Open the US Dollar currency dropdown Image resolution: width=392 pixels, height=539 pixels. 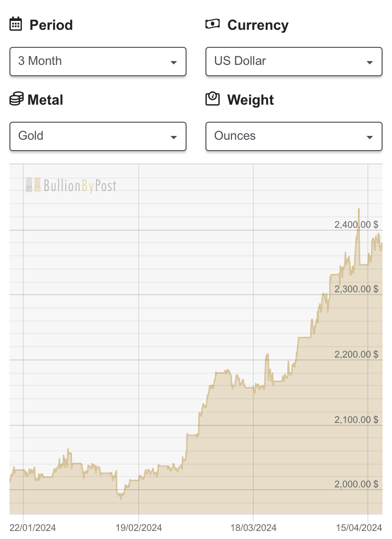point(294,62)
